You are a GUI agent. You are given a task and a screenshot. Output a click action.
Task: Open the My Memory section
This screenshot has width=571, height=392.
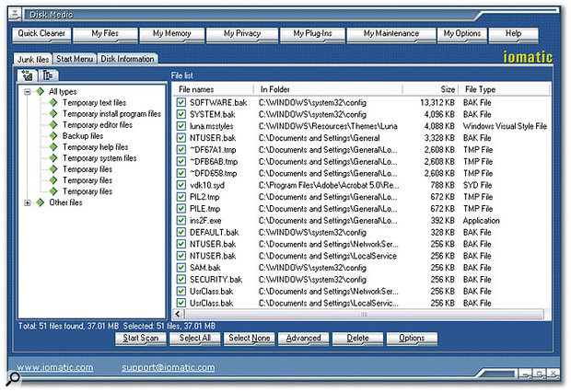coord(172,35)
